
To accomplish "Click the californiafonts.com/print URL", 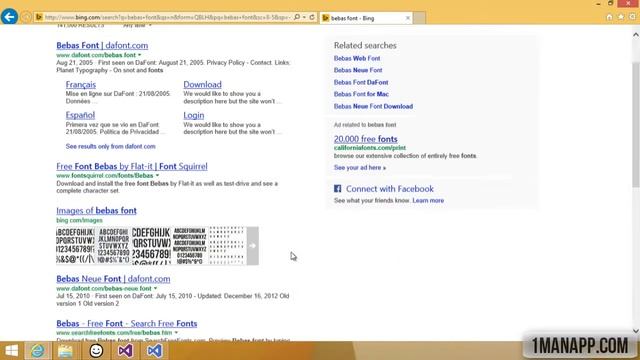I will point(370,148).
